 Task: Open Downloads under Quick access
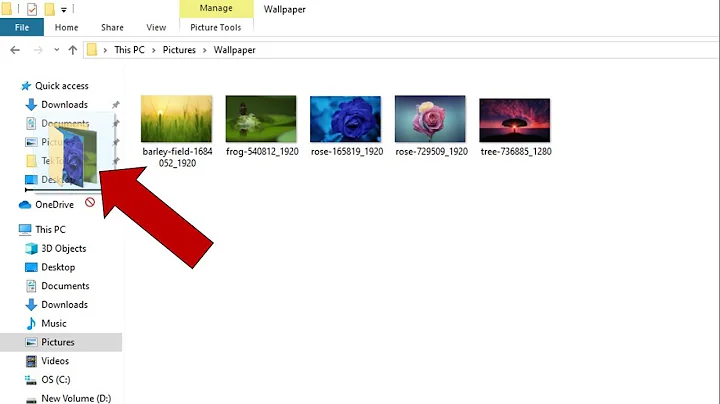pos(64,105)
